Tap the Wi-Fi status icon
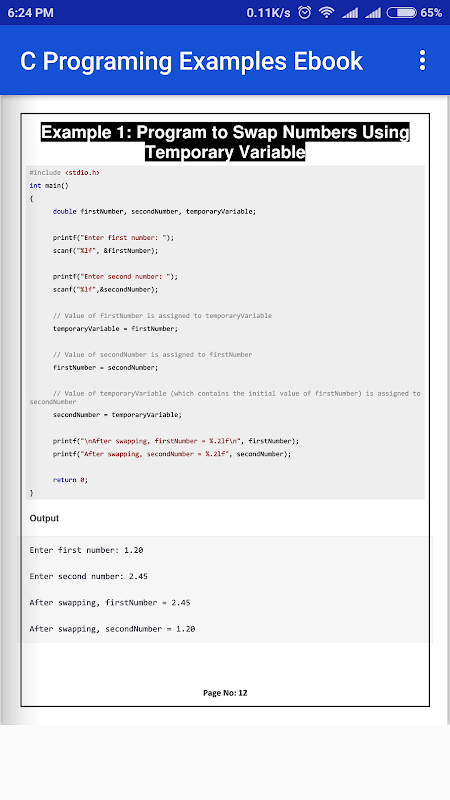The width and height of the screenshot is (450, 800). [x=327, y=13]
